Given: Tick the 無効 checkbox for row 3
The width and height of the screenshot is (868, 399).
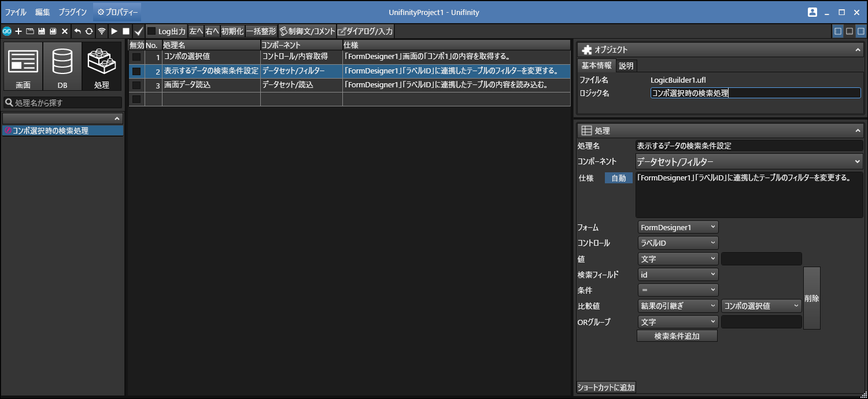Looking at the screenshot, I should click(x=136, y=86).
